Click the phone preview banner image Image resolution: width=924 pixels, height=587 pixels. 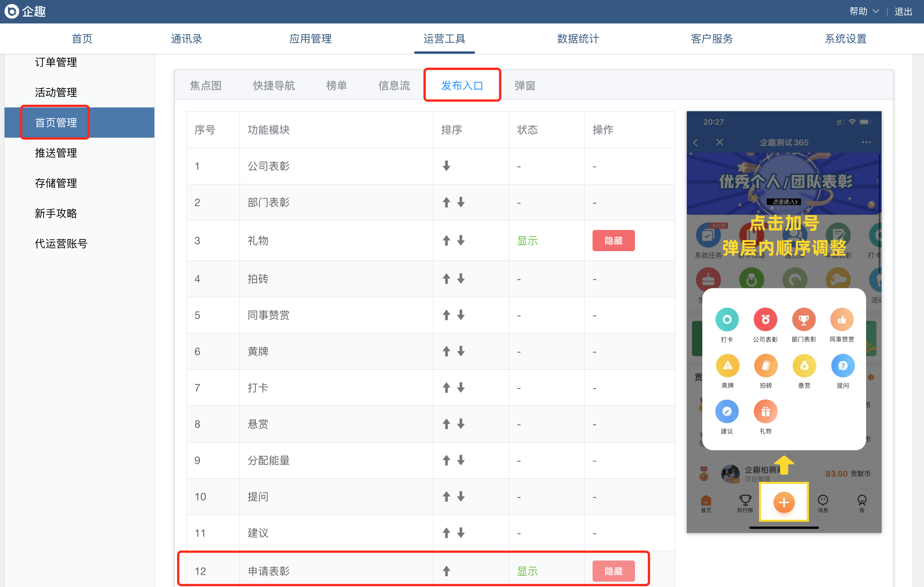point(784,183)
